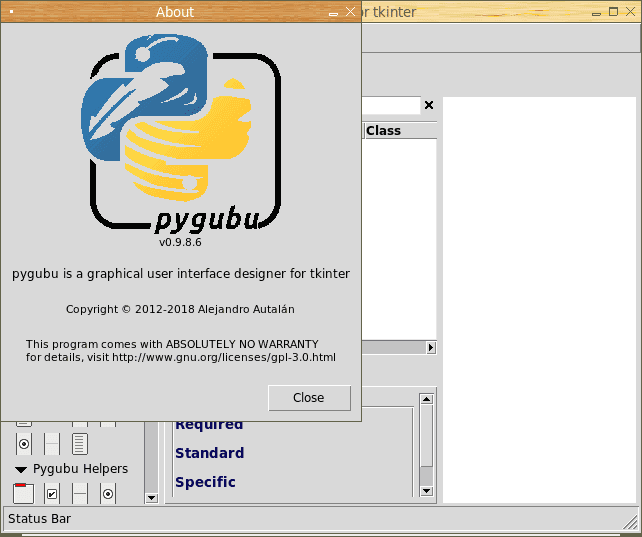Viewport: 642px width, 537px height.
Task: Click the resize grip at status bar corner
Action: 630,521
